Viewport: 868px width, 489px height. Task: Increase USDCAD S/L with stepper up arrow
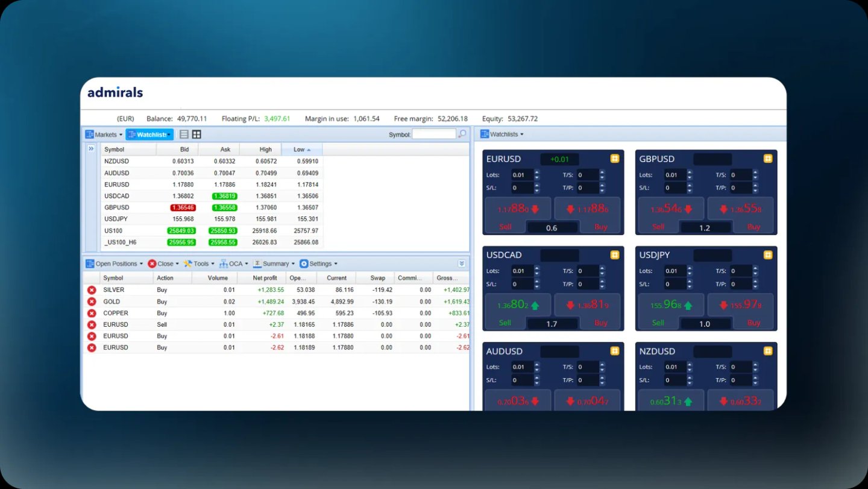(537, 282)
